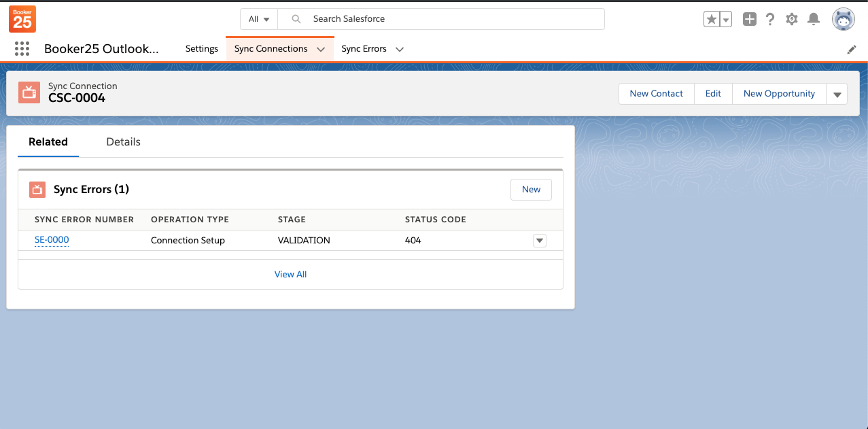Open the search scope All dropdown
This screenshot has height=429, width=868.
(259, 19)
